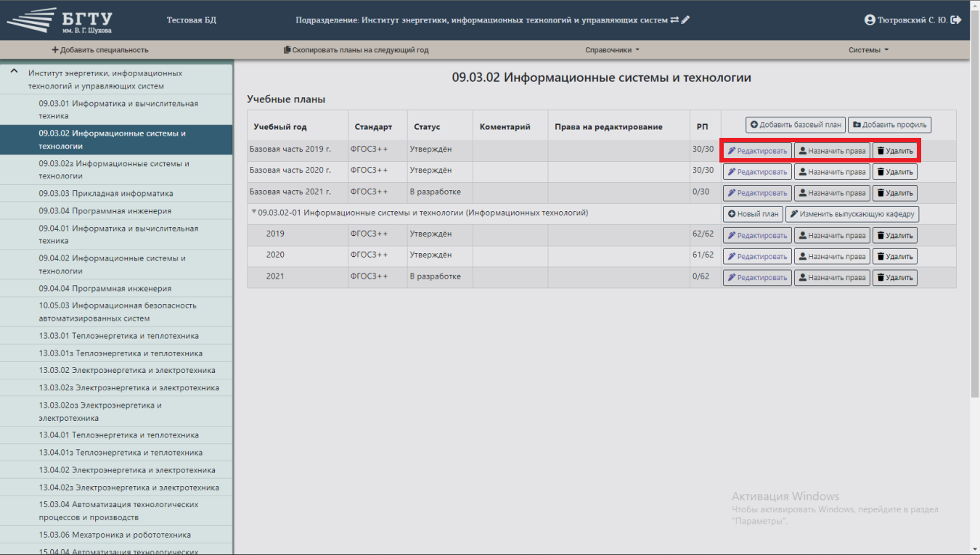This screenshot has height=555, width=980.
Task: Select 09.04.01 Информатика и вычислительная техника
Action: [x=116, y=234]
